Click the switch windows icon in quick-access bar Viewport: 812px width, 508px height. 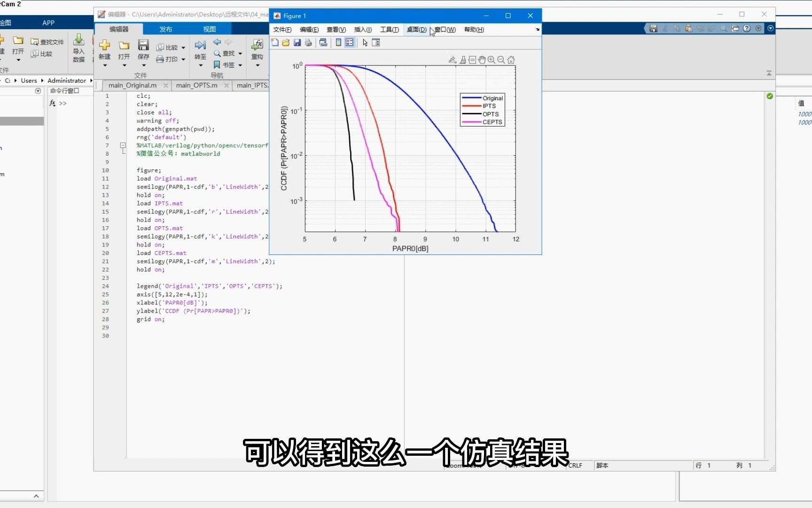(735, 28)
